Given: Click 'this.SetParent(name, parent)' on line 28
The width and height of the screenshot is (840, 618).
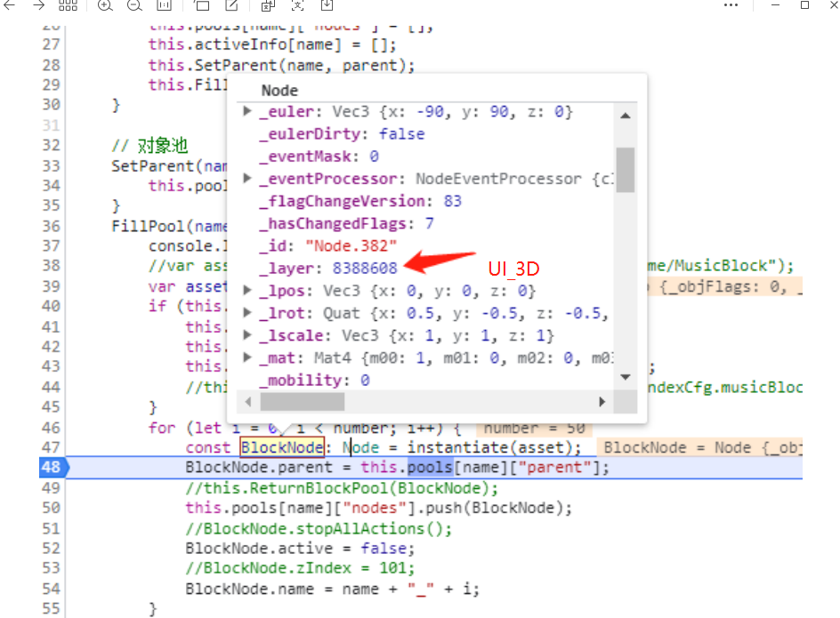Looking at the screenshot, I should pos(281,65).
